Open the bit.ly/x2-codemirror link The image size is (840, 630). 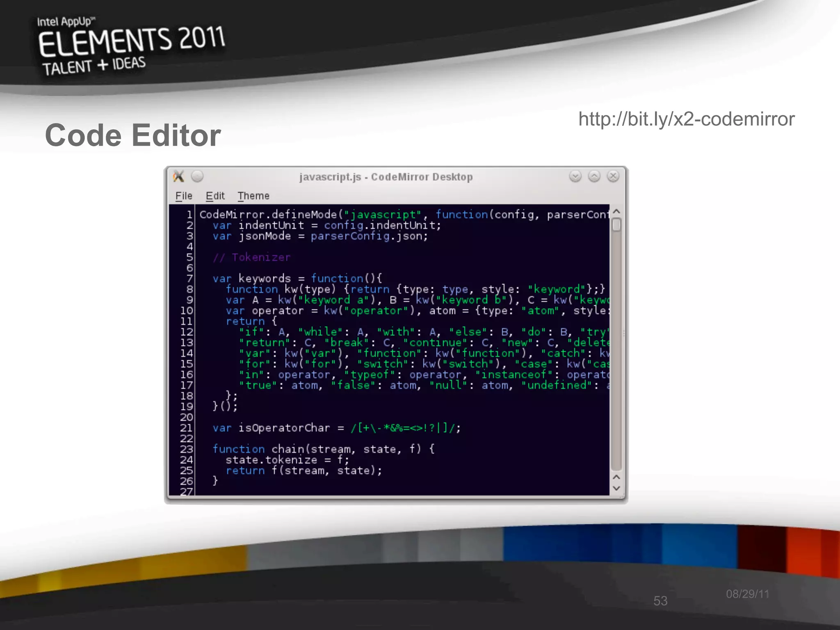pyautogui.click(x=686, y=119)
